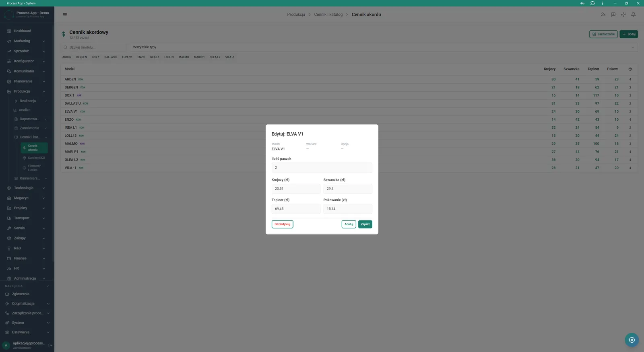Viewport: 644px width, 352px height.
Task: Open the AI sparkle assistant icon
Action: (x=623, y=14)
